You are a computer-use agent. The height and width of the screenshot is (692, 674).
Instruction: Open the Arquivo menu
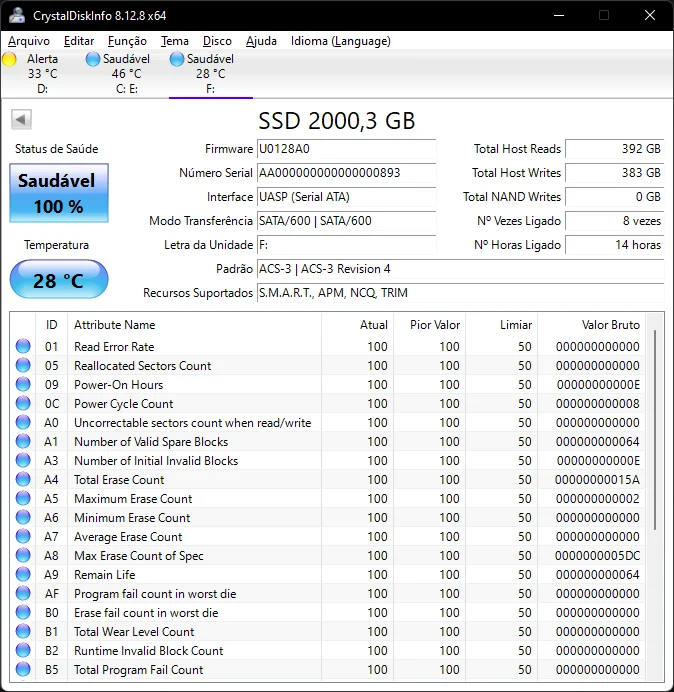click(29, 41)
